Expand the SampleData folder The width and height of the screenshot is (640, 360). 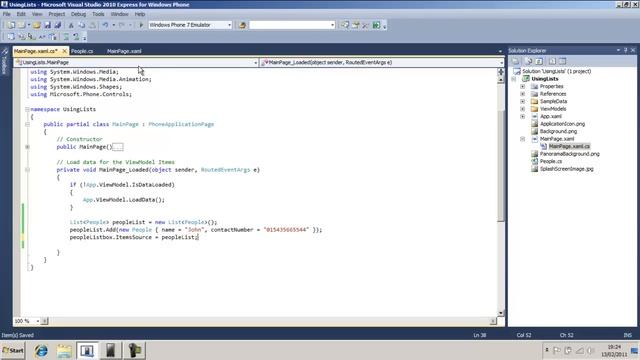[x=522, y=101]
